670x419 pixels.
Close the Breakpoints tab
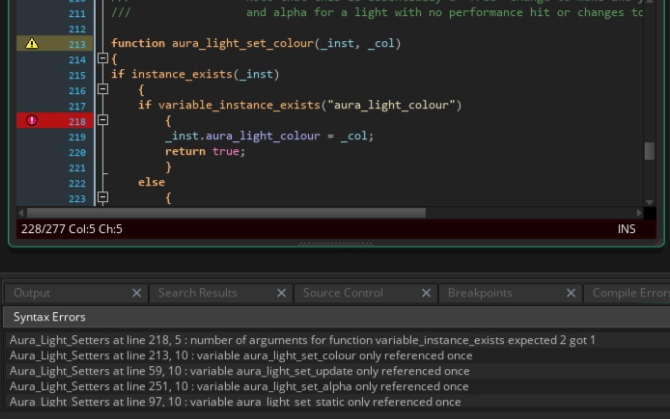coord(571,293)
